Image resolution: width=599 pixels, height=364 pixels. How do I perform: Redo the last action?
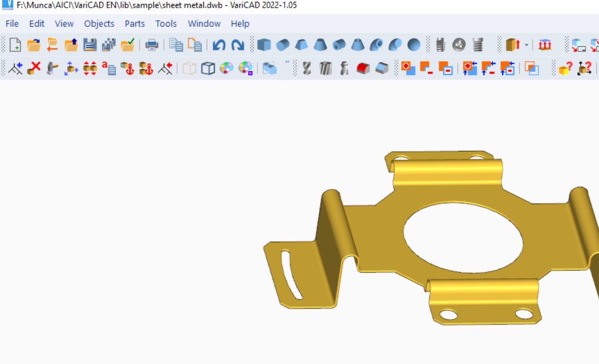pos(237,44)
